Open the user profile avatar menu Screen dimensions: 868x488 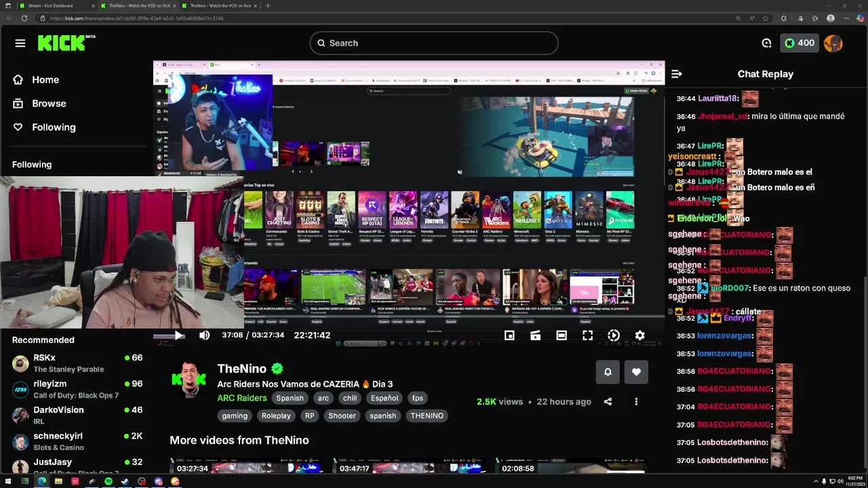tap(833, 43)
